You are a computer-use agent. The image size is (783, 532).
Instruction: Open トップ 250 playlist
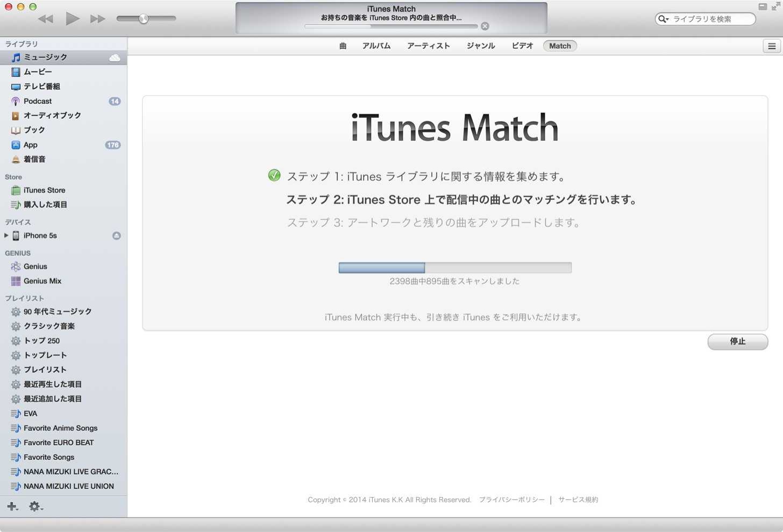click(x=63, y=341)
